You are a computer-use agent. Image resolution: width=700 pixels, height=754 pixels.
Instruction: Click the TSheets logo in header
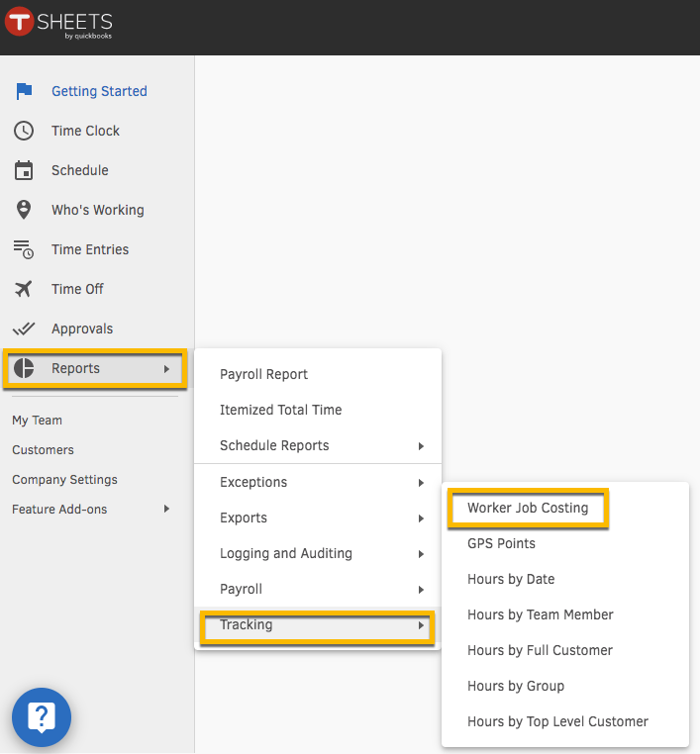click(58, 23)
